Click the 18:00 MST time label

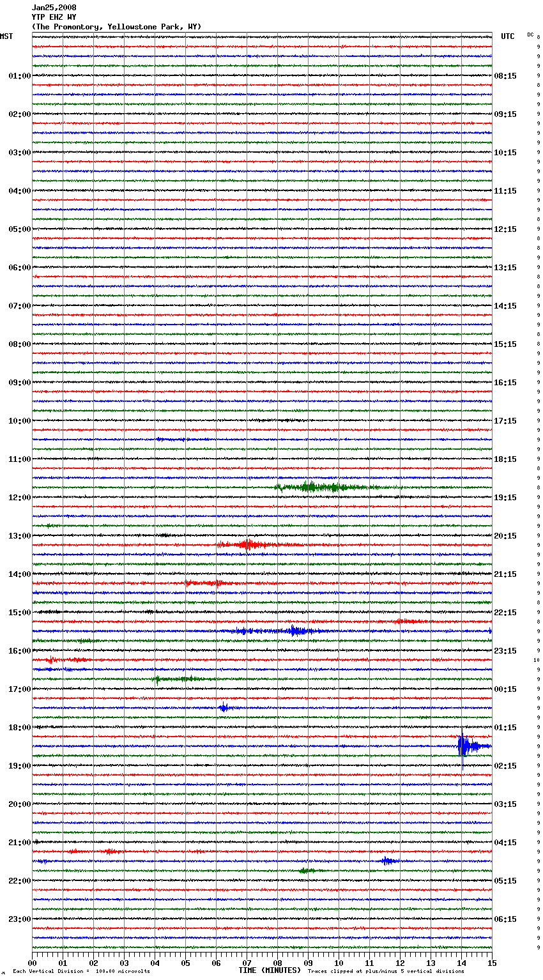[x=20, y=728]
